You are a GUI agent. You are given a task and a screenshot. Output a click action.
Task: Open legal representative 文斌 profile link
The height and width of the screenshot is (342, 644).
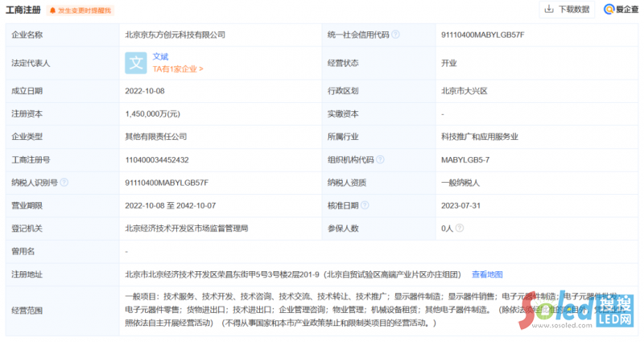(x=161, y=56)
